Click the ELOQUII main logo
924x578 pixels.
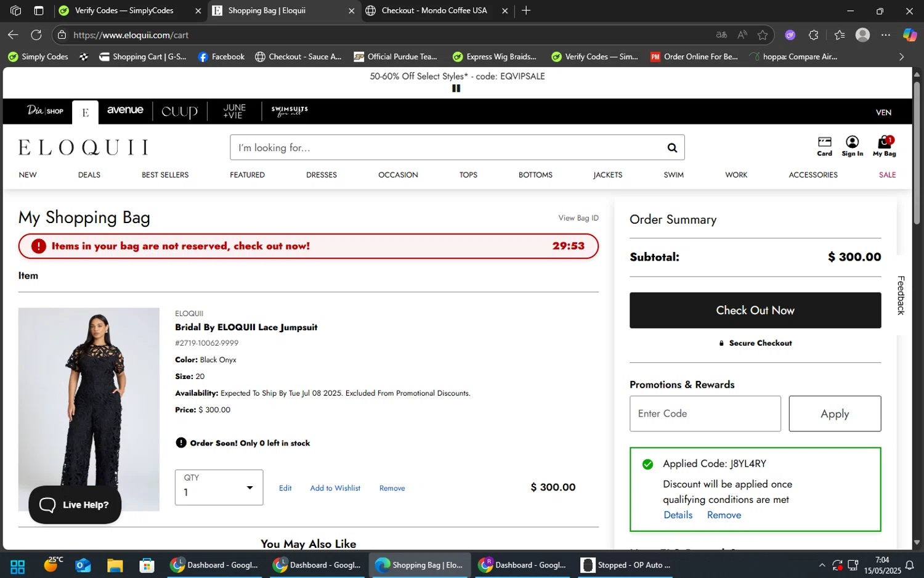[x=84, y=147]
